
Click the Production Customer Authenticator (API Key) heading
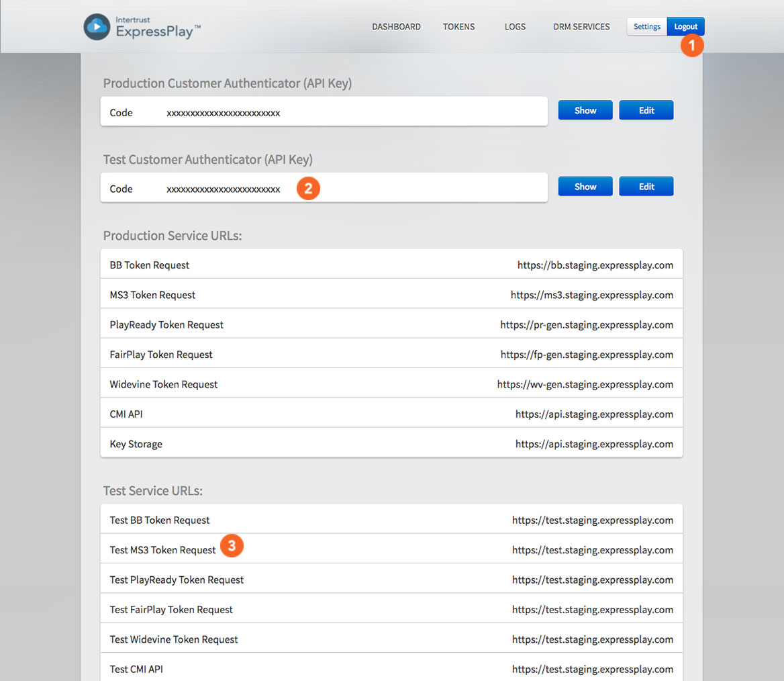pos(228,83)
